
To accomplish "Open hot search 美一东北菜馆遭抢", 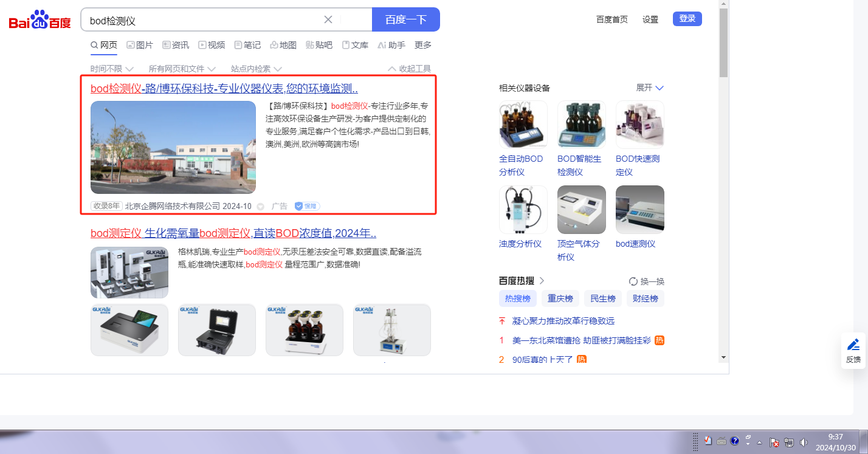I will [x=582, y=340].
